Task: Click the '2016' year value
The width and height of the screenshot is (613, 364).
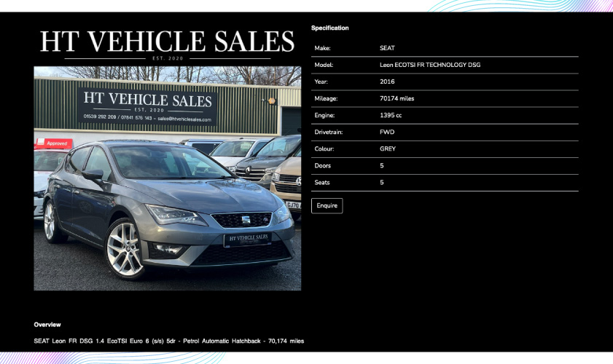Action: click(x=387, y=82)
